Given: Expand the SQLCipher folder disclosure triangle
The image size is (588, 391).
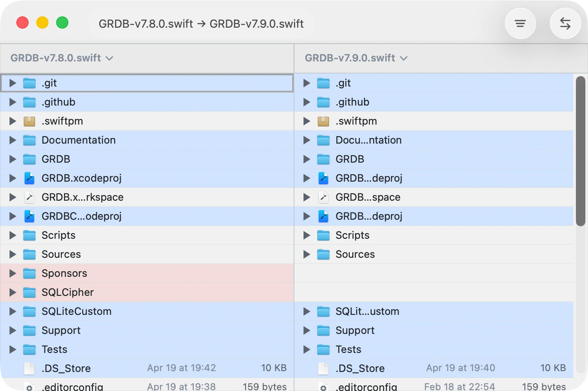Looking at the screenshot, I should (13, 292).
